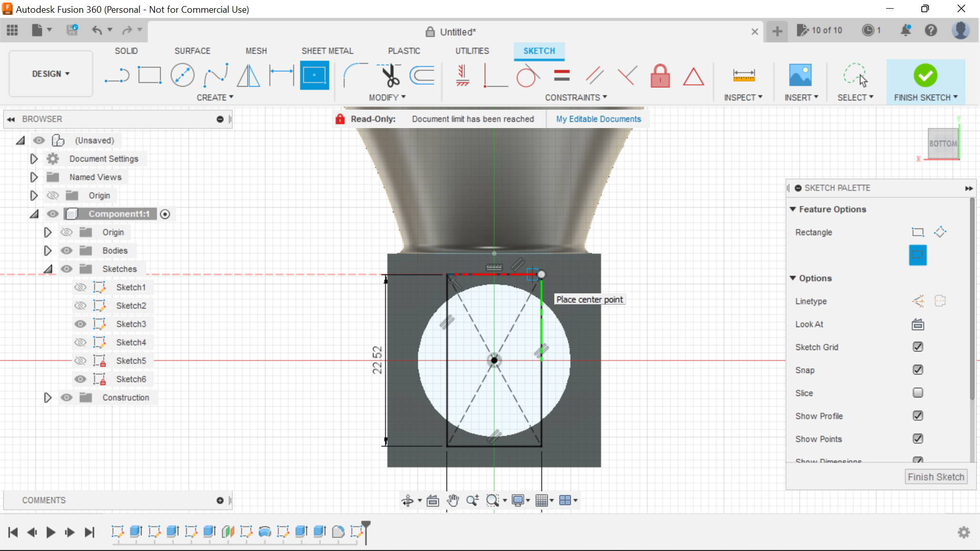Image resolution: width=980 pixels, height=551 pixels.
Task: Select the Line sketch tool
Action: (x=117, y=75)
